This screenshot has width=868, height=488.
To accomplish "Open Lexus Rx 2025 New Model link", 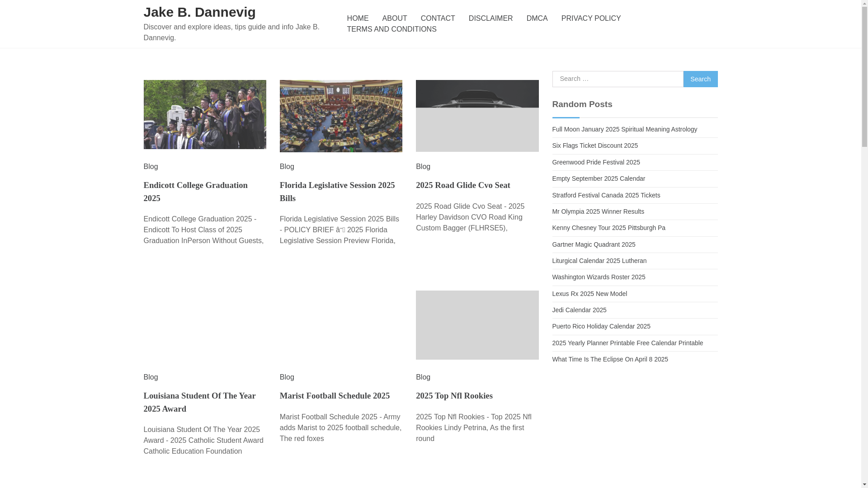I will coord(590,294).
